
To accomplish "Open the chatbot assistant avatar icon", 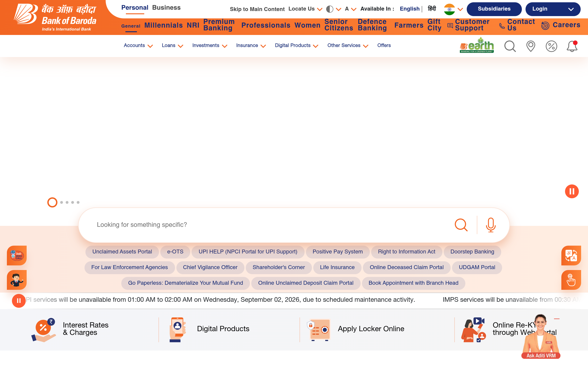I will [17, 280].
